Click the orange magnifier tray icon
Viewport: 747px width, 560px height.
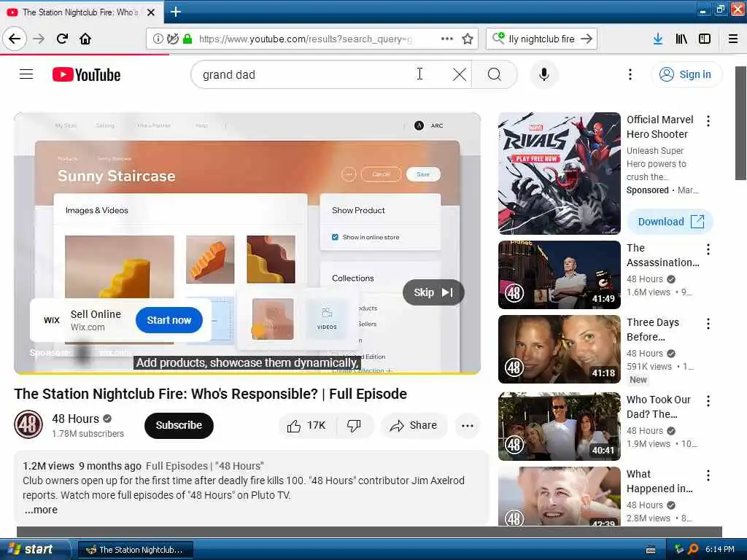click(693, 549)
